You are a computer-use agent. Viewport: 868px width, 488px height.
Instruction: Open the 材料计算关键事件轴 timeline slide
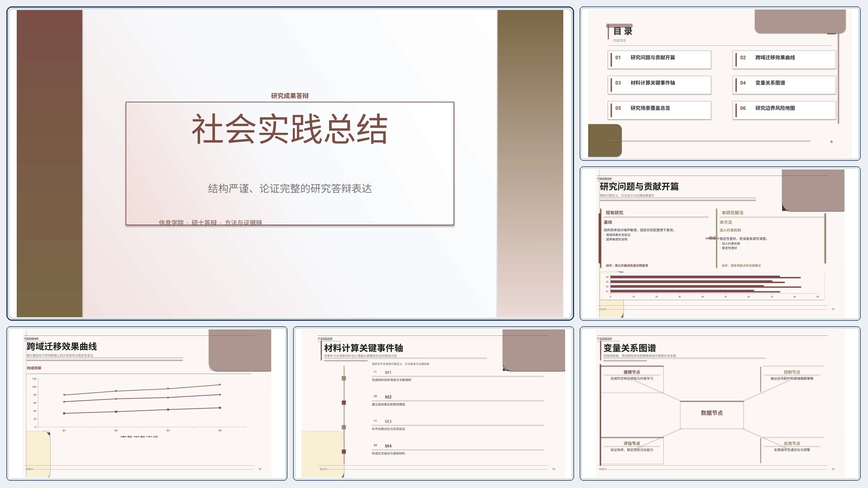433,404
